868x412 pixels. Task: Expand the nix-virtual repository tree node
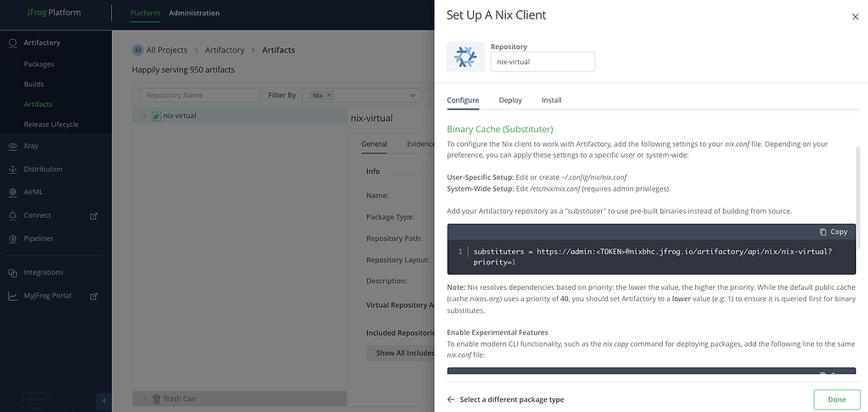click(x=145, y=115)
